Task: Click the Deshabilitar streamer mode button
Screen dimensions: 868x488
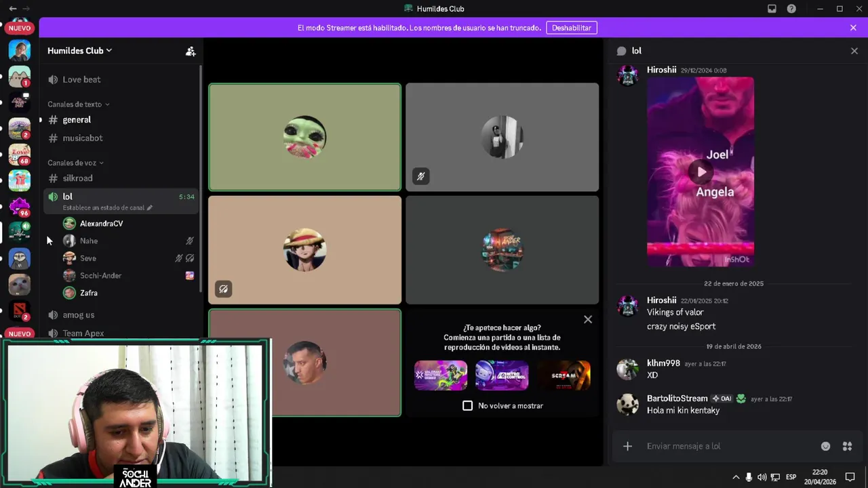Action: 572,28
